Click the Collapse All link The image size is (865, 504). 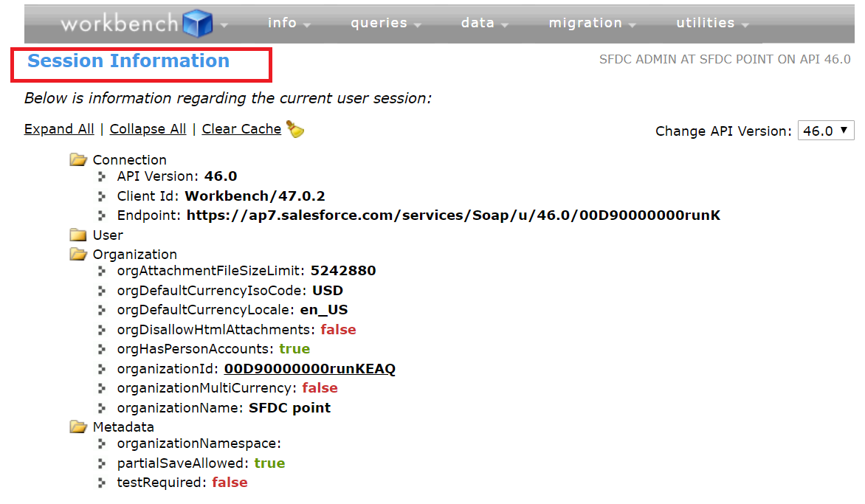pyautogui.click(x=148, y=129)
